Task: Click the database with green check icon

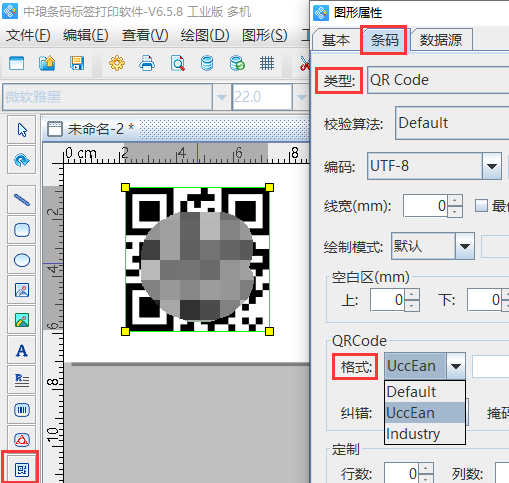Action: [x=237, y=63]
